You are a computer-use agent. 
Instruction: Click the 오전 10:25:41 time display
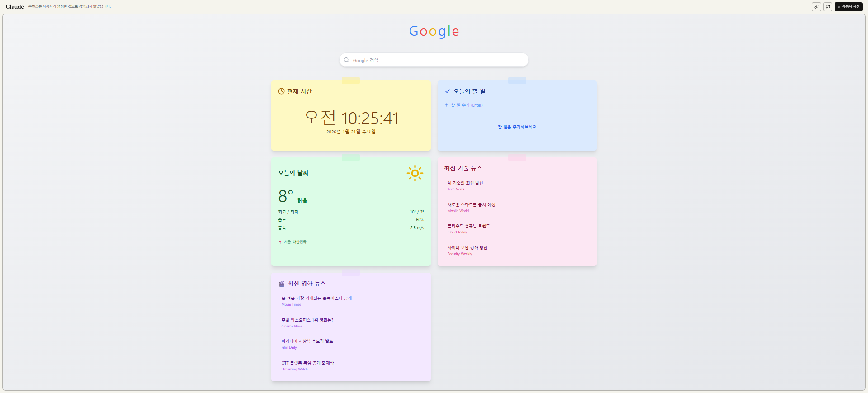point(351,118)
